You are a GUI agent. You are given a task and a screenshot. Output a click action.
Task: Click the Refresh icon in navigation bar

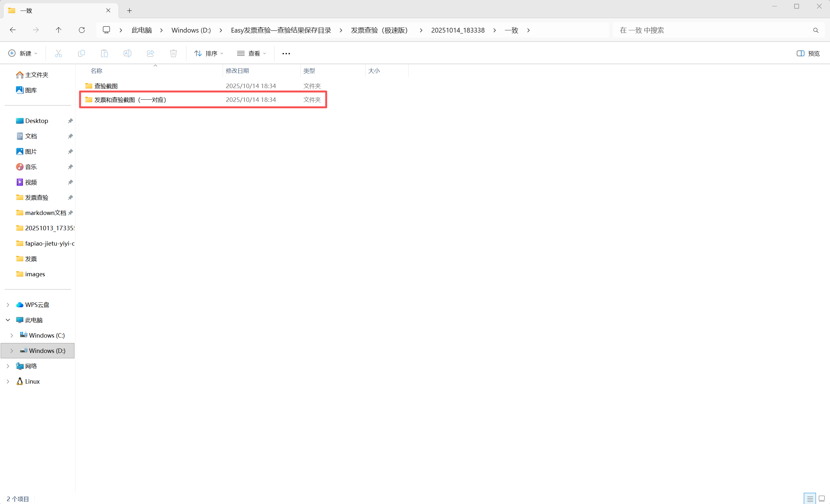point(81,30)
